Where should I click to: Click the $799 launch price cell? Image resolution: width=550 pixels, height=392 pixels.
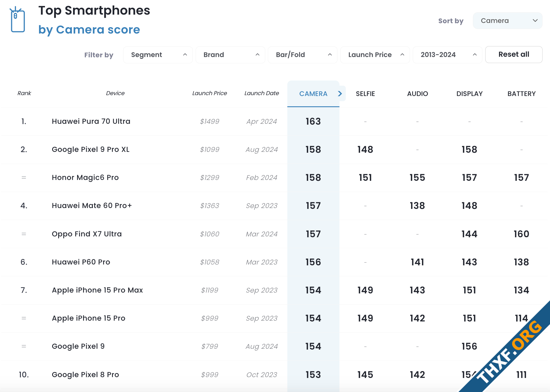(x=209, y=346)
